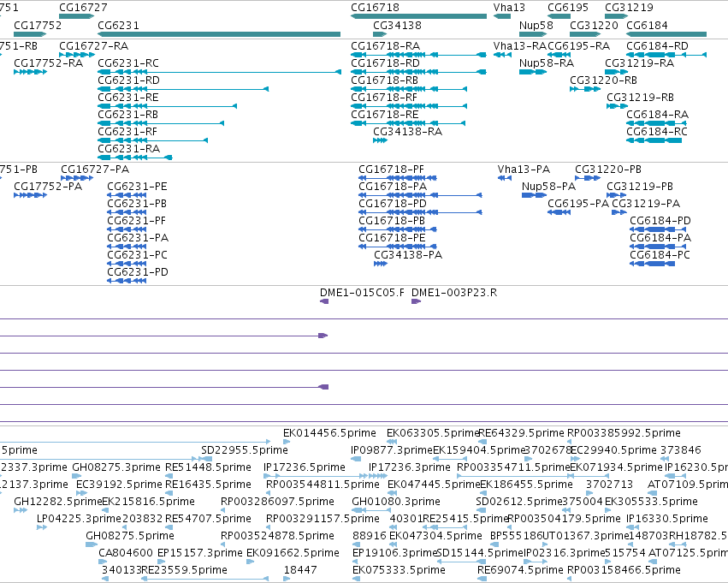Select EST RE23559.5prime

(x=204, y=579)
